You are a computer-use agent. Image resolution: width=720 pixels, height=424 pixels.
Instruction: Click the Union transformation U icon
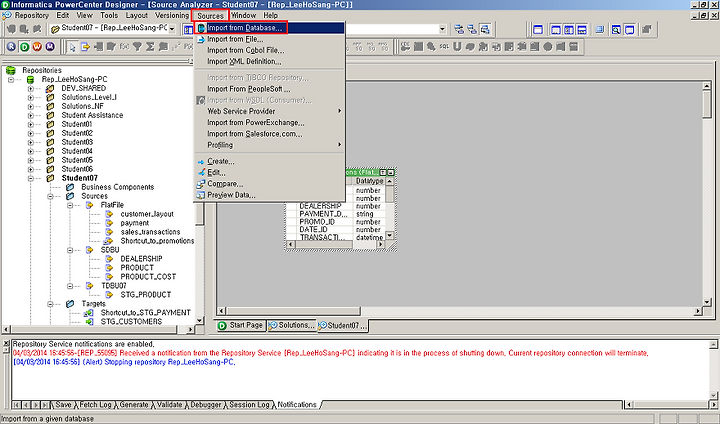(x=457, y=47)
